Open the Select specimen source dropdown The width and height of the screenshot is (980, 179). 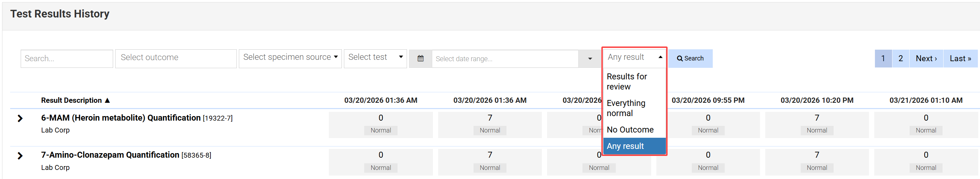[290, 57]
